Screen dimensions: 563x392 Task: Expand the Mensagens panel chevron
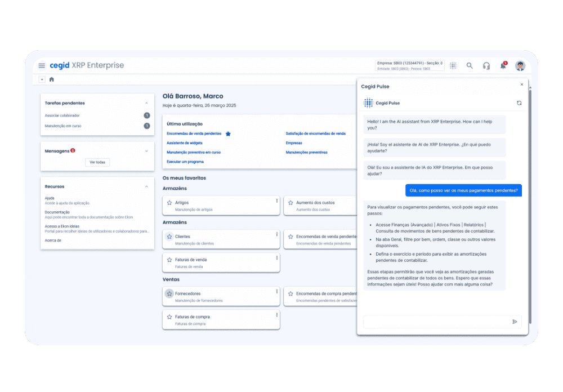click(146, 151)
